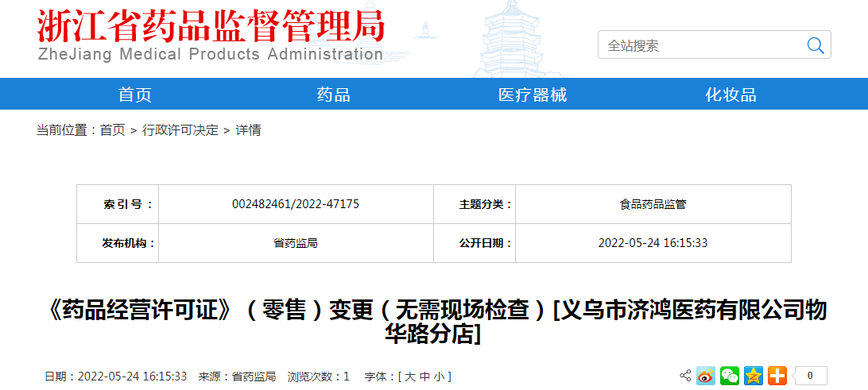868x390 pixels.
Task: Click the 日期 line below the title
Action: click(116, 376)
